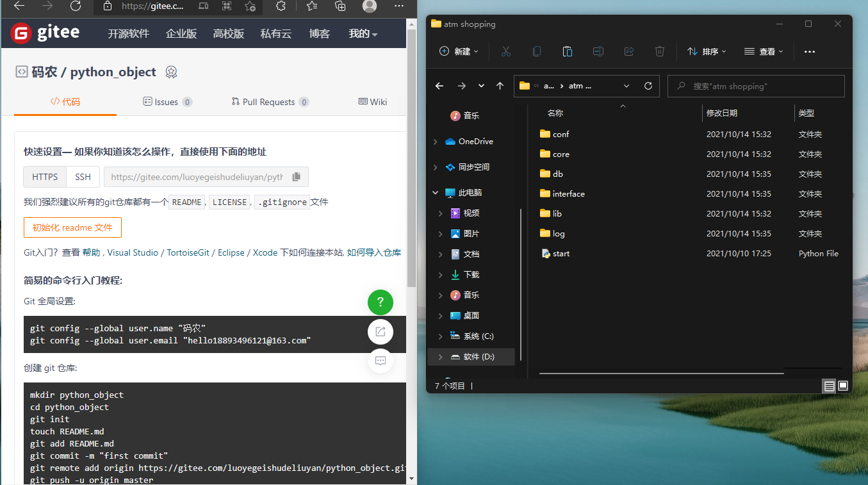Switch Explorer to details view icon
Screen dimensions: 868x485
coord(830,386)
